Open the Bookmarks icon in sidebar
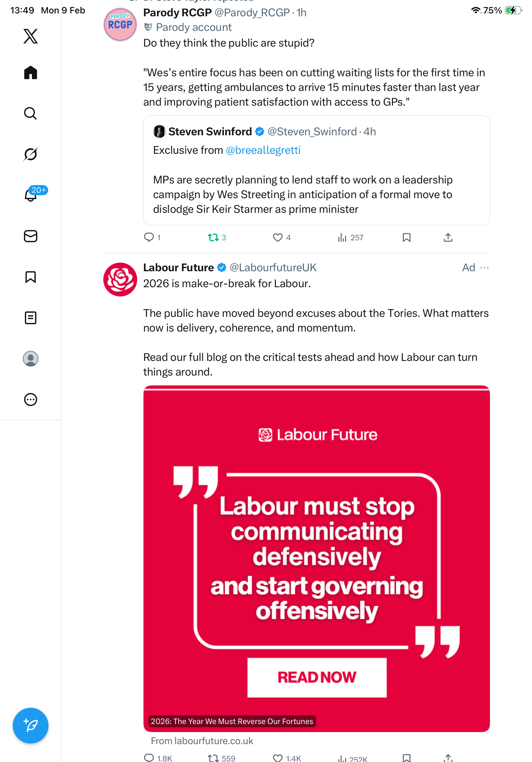 [31, 277]
